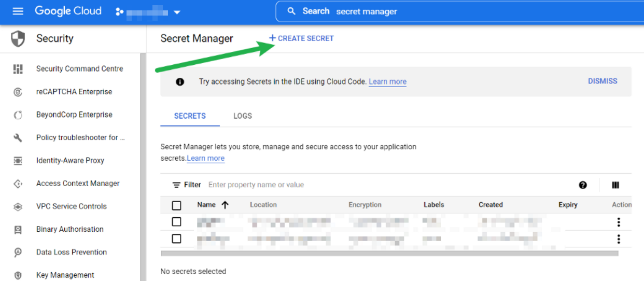Click the Security Command Centre icon
The height and width of the screenshot is (281, 644).
[18, 69]
